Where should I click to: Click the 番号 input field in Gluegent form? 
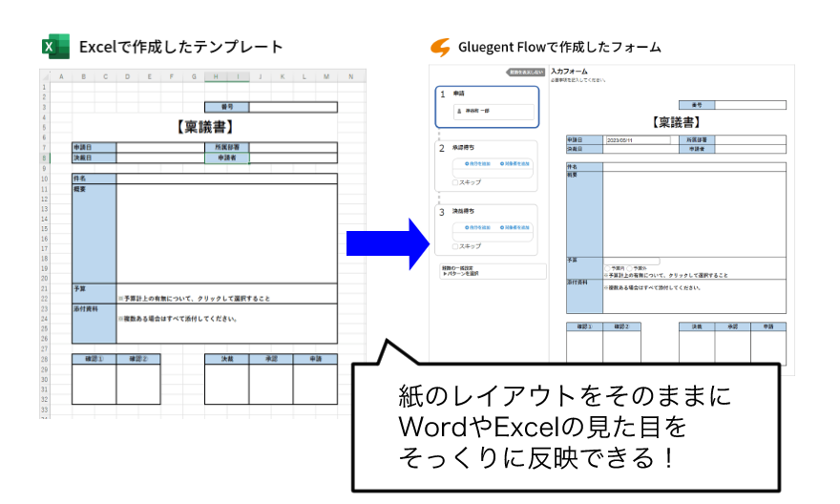click(x=750, y=105)
